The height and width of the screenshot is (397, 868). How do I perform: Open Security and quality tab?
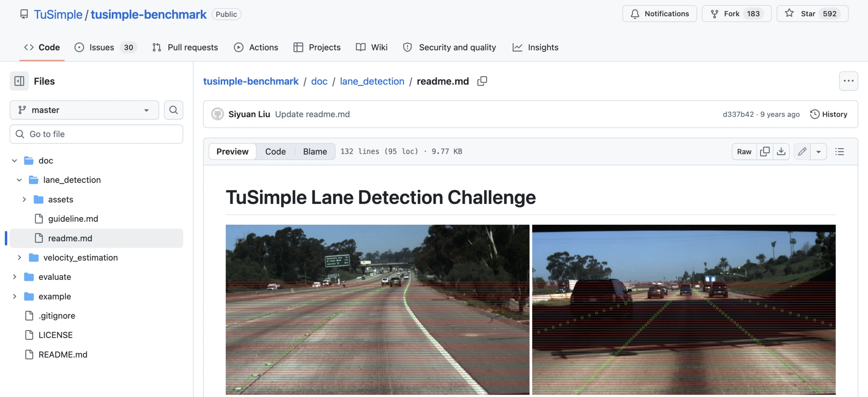[449, 47]
